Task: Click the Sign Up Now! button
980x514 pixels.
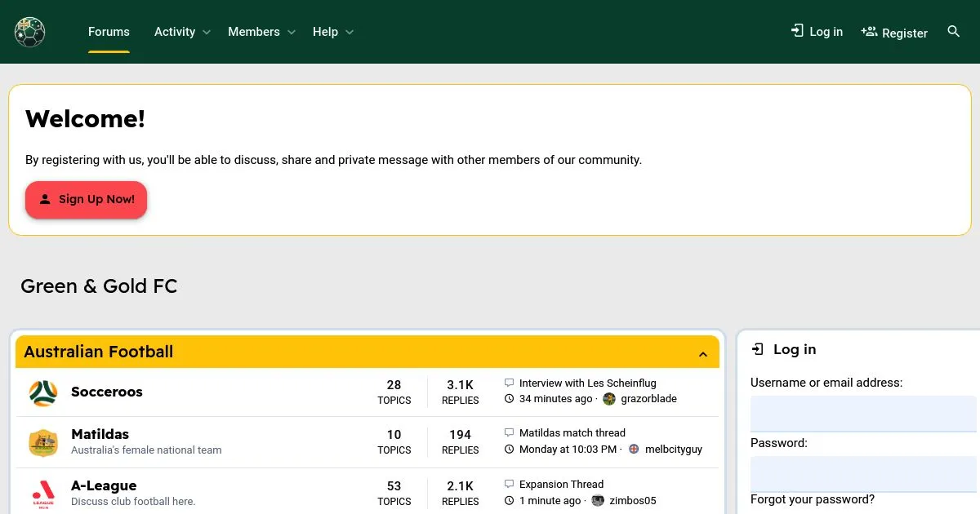Action: (86, 199)
